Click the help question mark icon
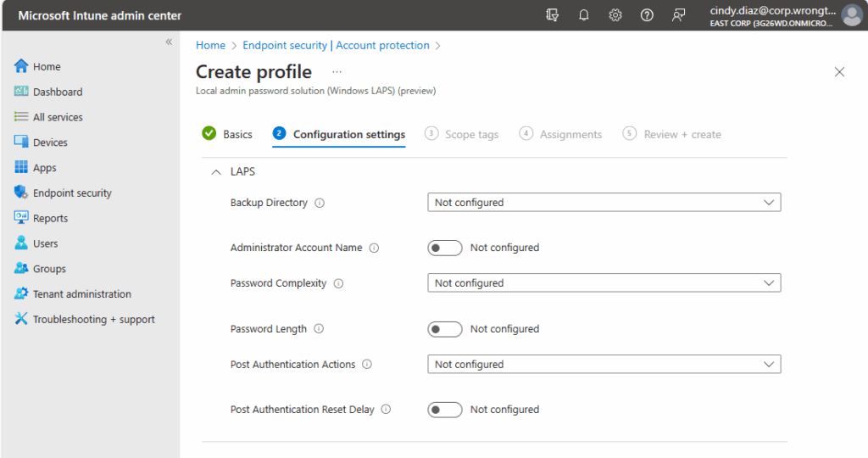 pos(647,15)
